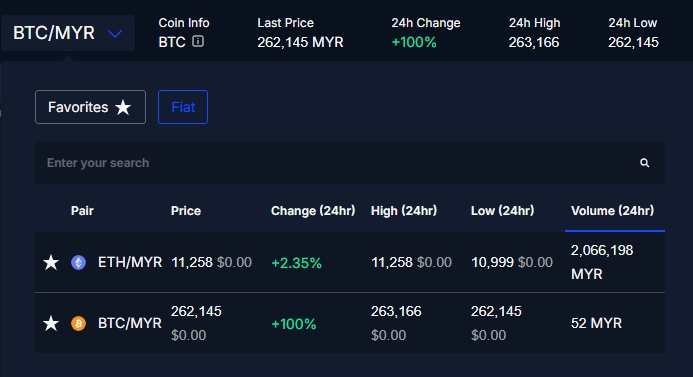The image size is (693, 377).
Task: Toggle favorite star for ETH/MYR
Action: [x=51, y=263]
